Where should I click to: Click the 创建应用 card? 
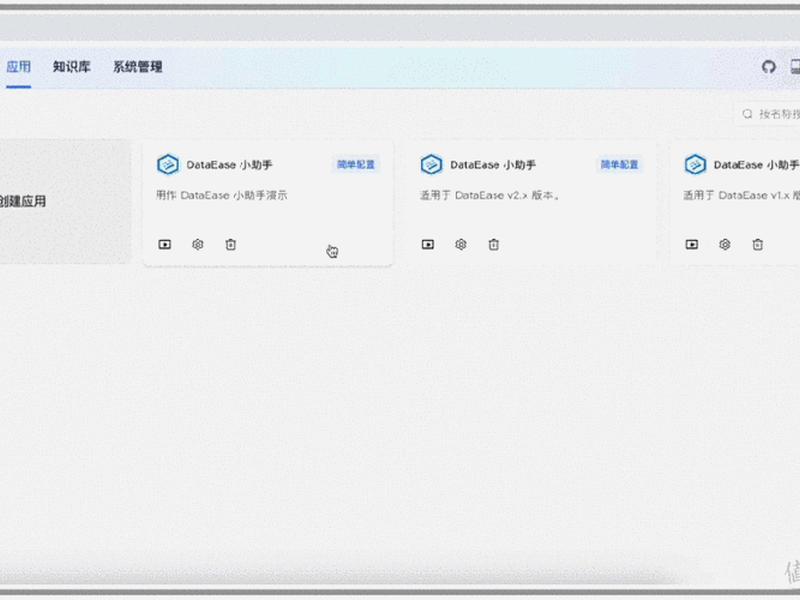(65, 202)
